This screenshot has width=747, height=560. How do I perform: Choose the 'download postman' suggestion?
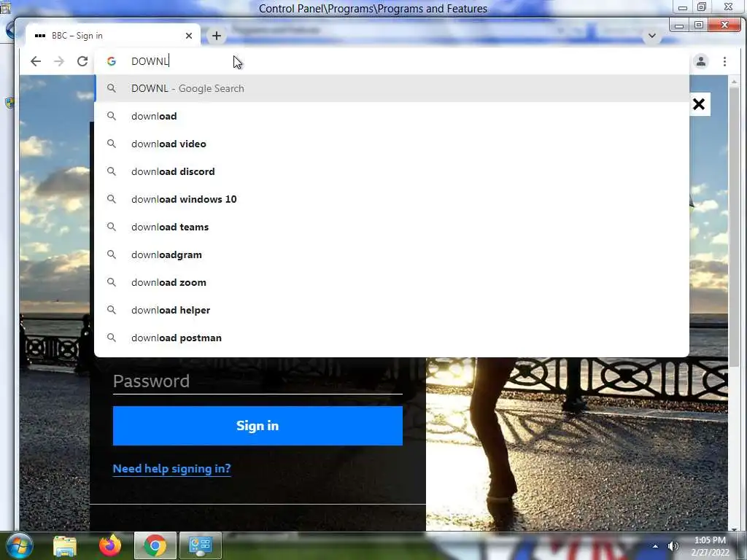392,338
